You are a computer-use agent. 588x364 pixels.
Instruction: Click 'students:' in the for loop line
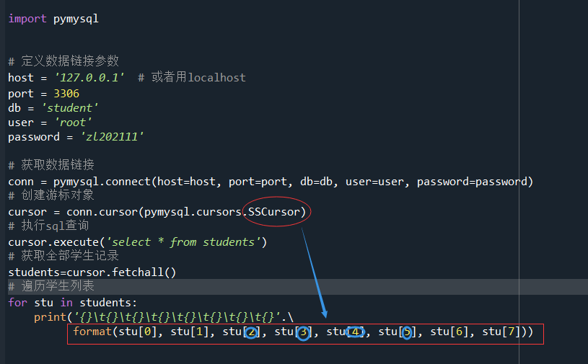coord(108,303)
